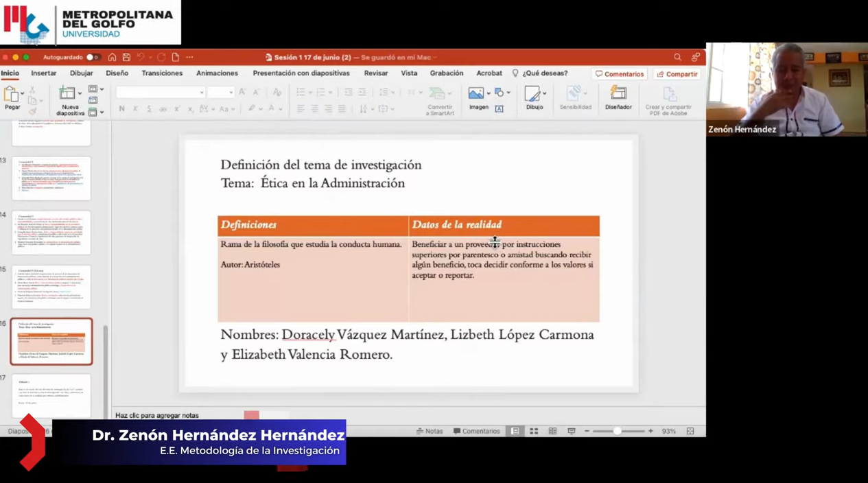
Task: Open the font name combo box
Action: 161,92
